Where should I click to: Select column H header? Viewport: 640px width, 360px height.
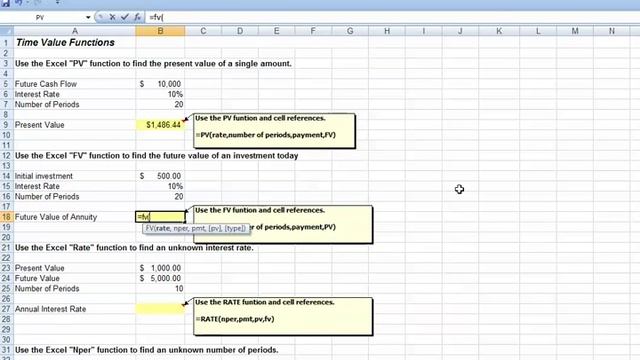(387, 31)
